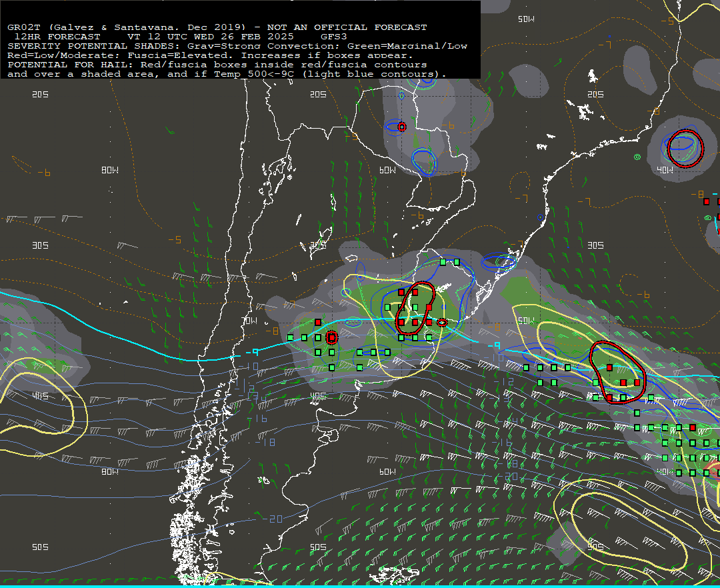
Task: Click the red hail contour over the South Atlantic
Action: 617,372
